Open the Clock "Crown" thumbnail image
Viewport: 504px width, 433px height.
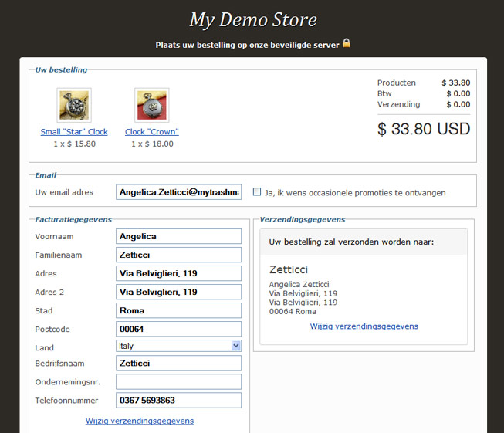pyautogui.click(x=152, y=105)
